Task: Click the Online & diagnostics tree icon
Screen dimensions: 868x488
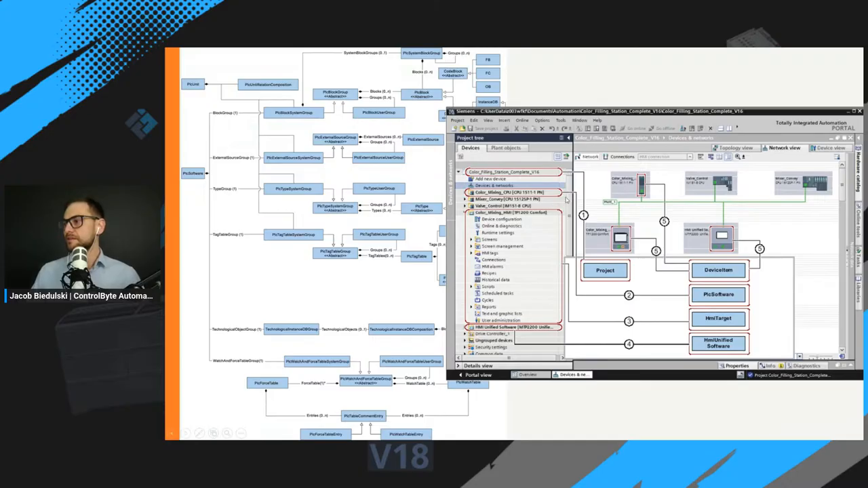Action: point(477,226)
